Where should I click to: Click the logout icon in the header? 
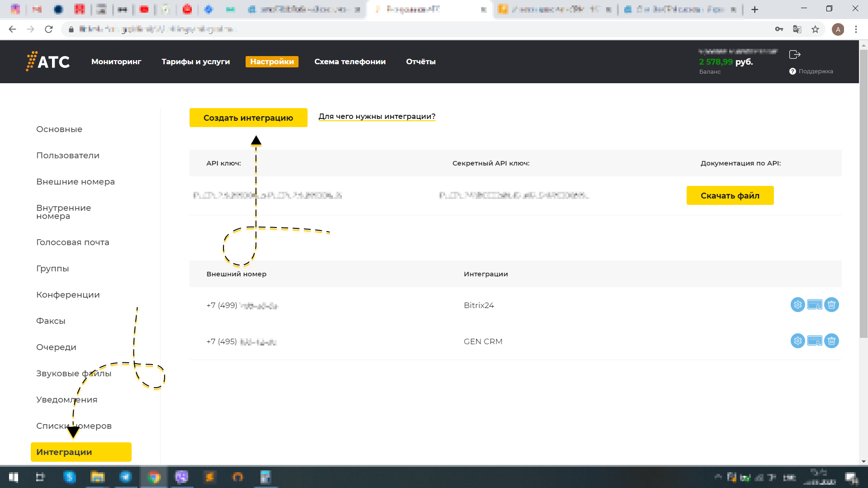[x=795, y=55]
